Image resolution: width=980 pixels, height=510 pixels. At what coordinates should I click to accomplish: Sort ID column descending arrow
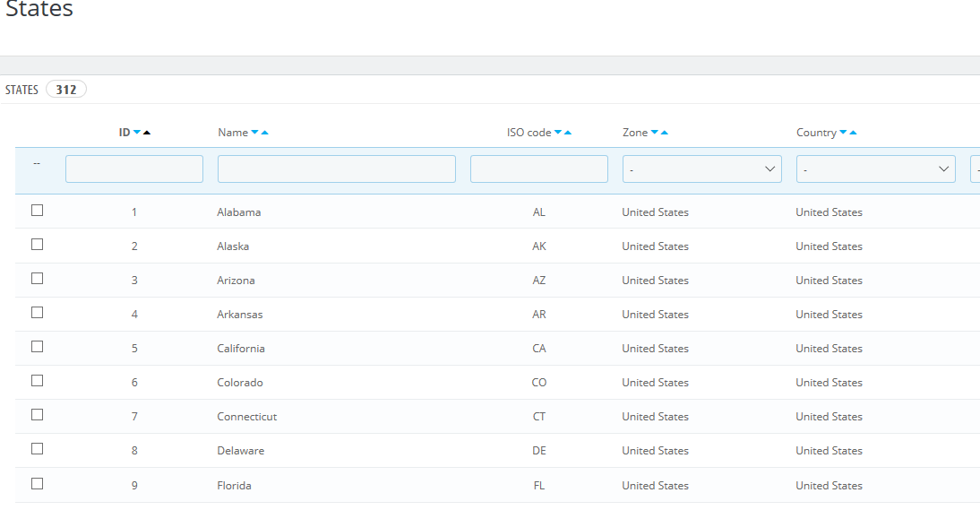coord(137,133)
